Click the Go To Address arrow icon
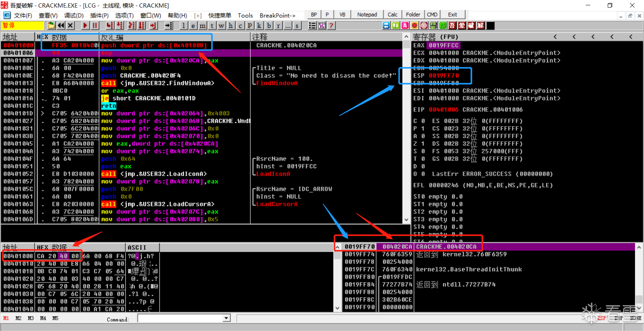This screenshot has width=644, height=331. pyautogui.click(x=169, y=25)
